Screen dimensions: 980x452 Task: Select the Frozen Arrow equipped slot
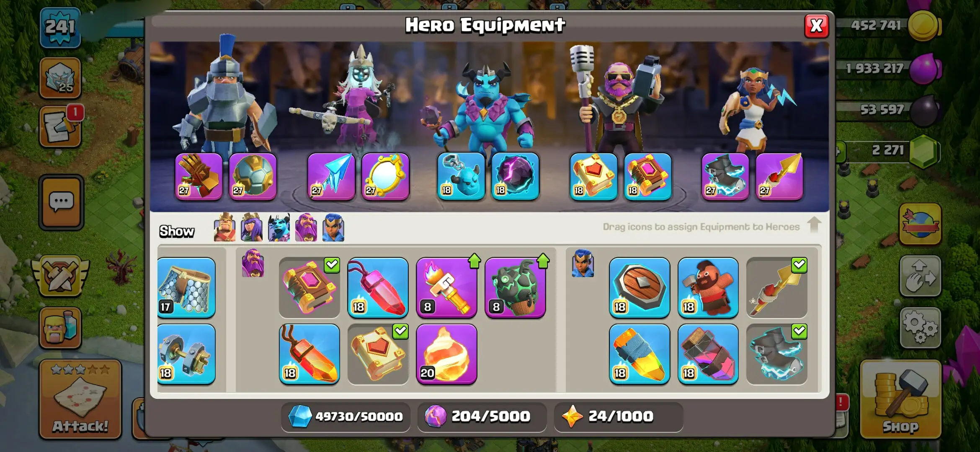pyautogui.click(x=331, y=177)
